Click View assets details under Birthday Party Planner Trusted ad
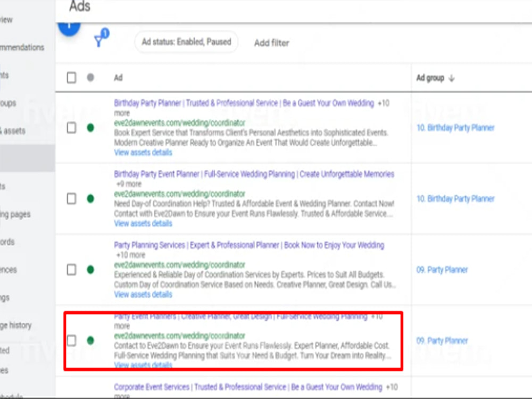 pos(143,152)
